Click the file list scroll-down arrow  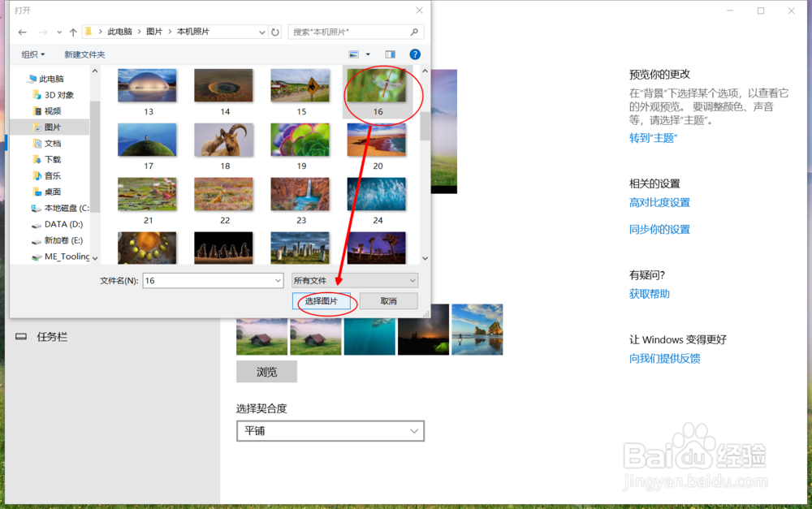coord(425,258)
